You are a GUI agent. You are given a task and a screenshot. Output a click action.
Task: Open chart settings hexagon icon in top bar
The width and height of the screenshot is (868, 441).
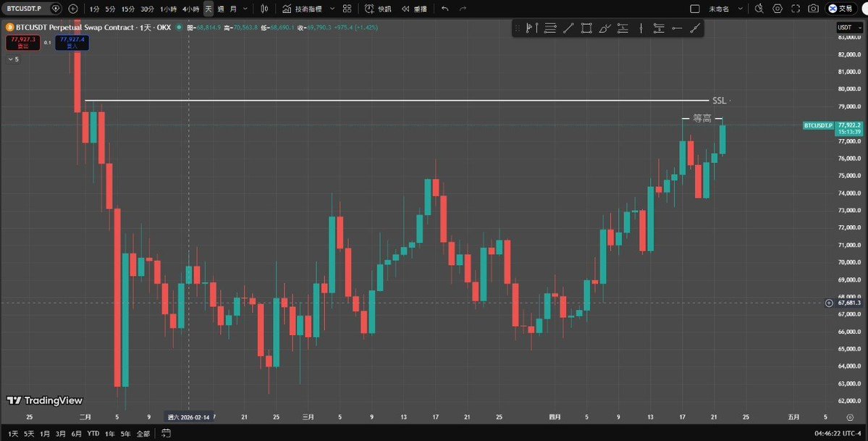point(778,9)
